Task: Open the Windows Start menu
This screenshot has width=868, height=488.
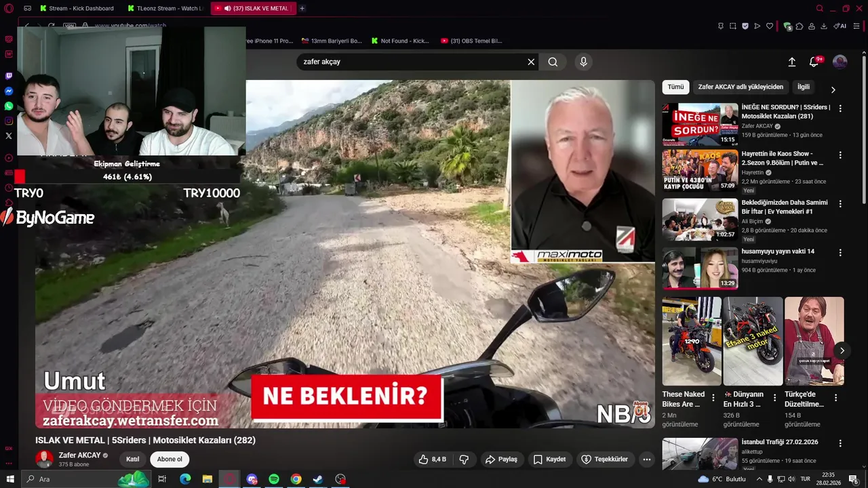Action: tap(10, 479)
